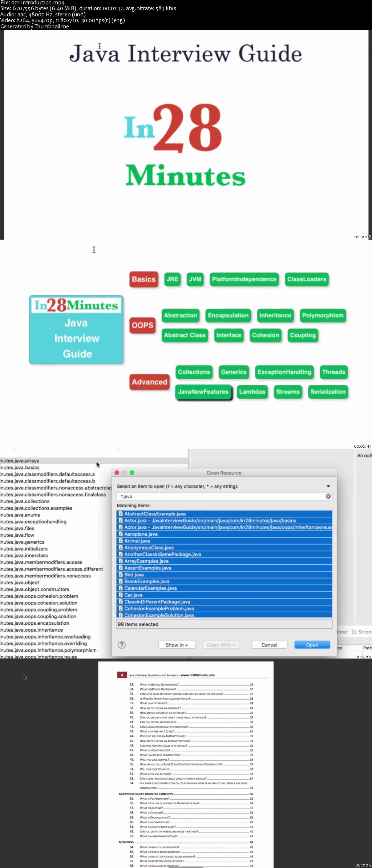Select CalendarExamples.java in matching items
This screenshot has width=372, height=868.
[224, 588]
